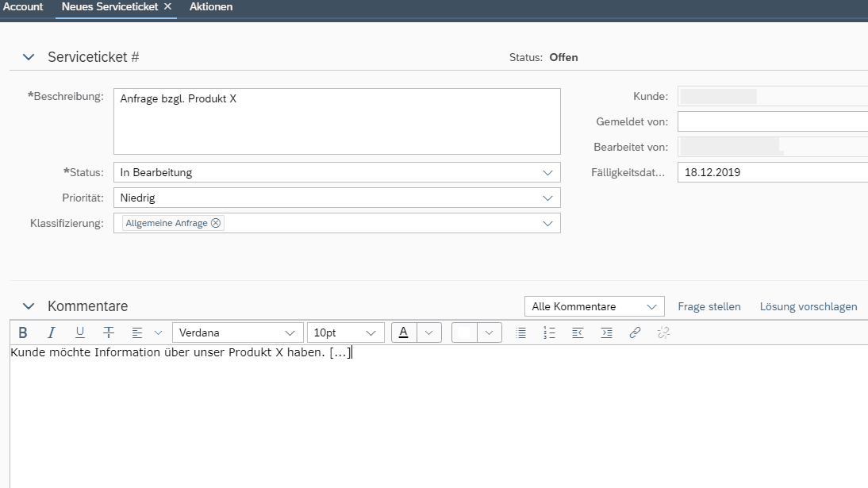Click the 'Bearbeitet von' field
This screenshot has width=868, height=488.
tap(773, 147)
